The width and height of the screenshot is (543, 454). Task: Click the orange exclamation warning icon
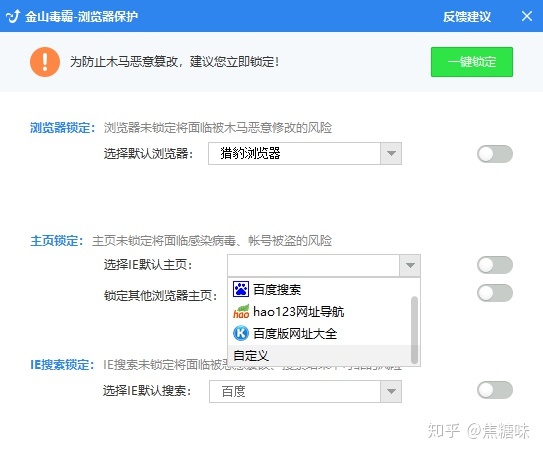click(x=45, y=62)
